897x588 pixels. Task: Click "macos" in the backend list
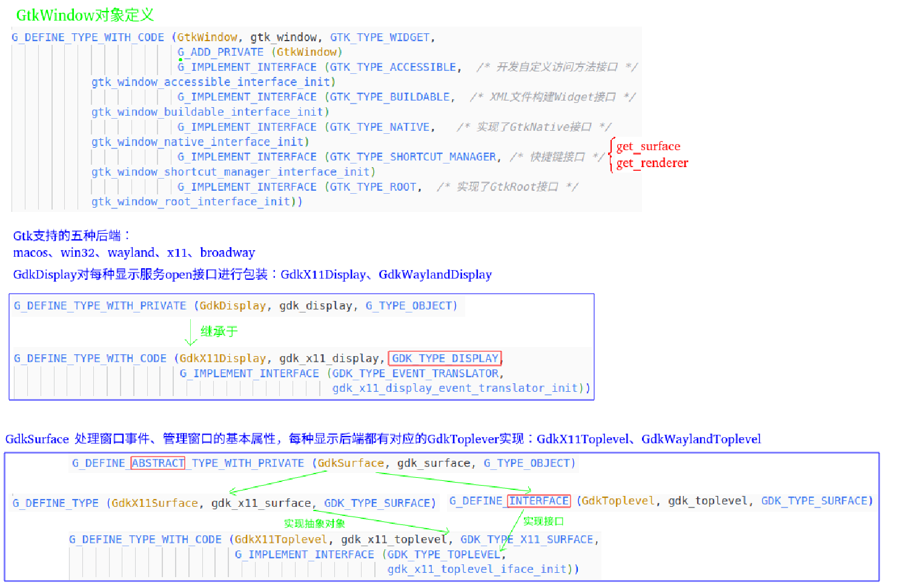[x=30, y=253]
